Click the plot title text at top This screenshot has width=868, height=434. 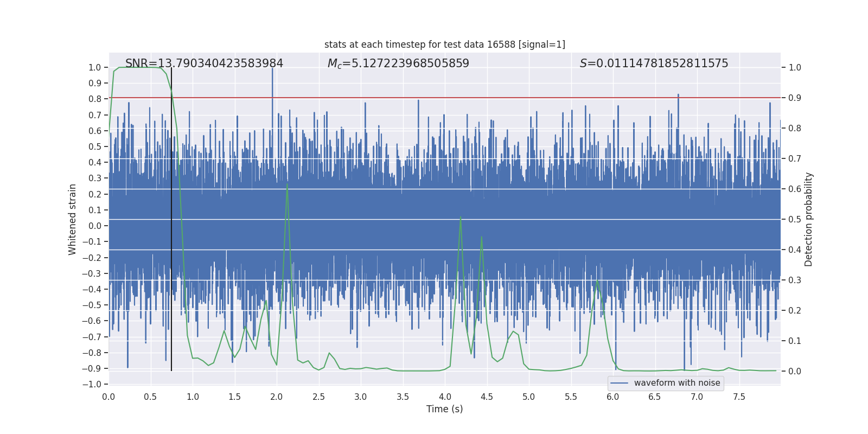(x=444, y=44)
